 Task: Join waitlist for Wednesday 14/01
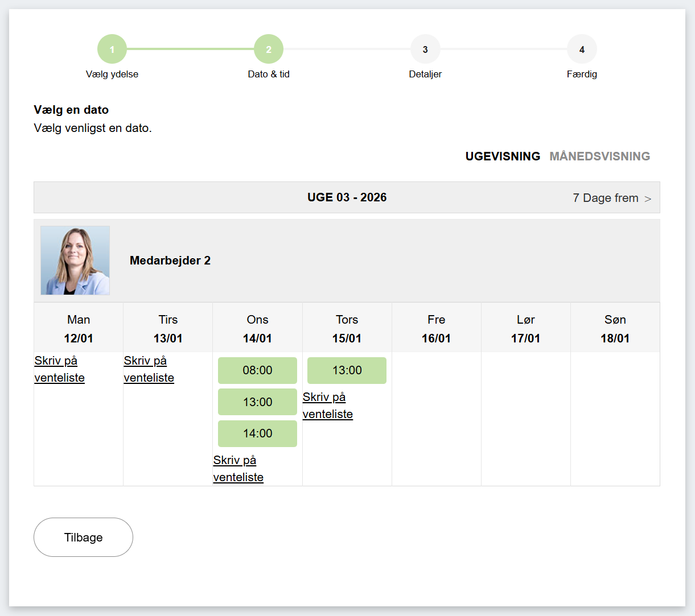point(238,469)
